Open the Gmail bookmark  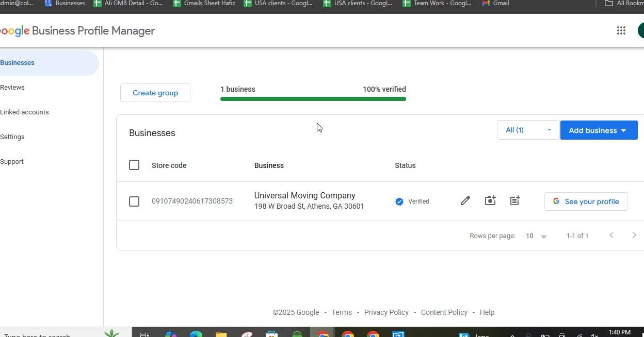495,3
